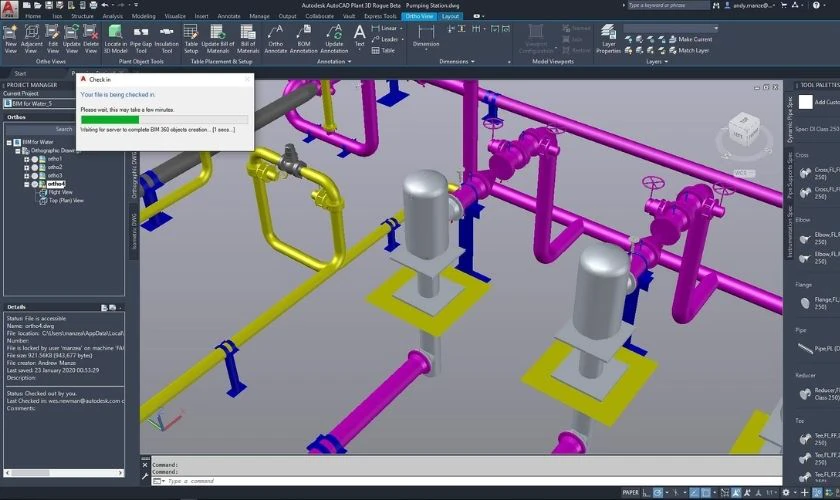Open Table Setup
840x500 pixels.
(x=191, y=39)
